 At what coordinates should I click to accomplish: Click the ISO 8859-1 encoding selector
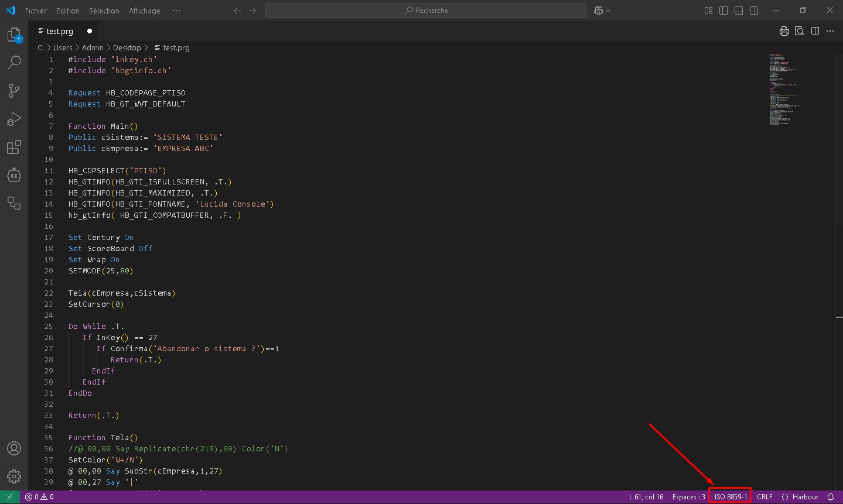coord(730,497)
